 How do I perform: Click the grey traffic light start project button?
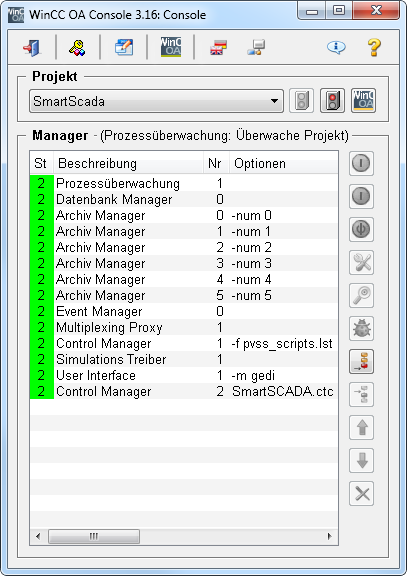click(302, 100)
